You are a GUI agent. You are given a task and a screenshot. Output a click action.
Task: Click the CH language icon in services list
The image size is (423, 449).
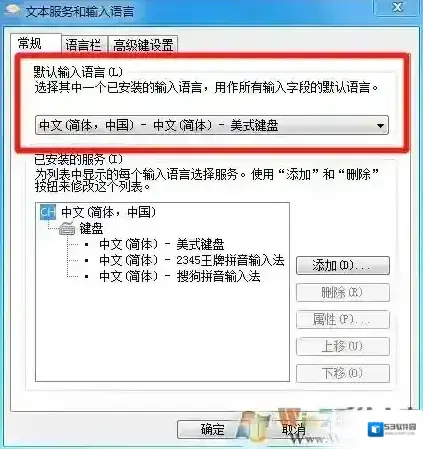coord(48,212)
